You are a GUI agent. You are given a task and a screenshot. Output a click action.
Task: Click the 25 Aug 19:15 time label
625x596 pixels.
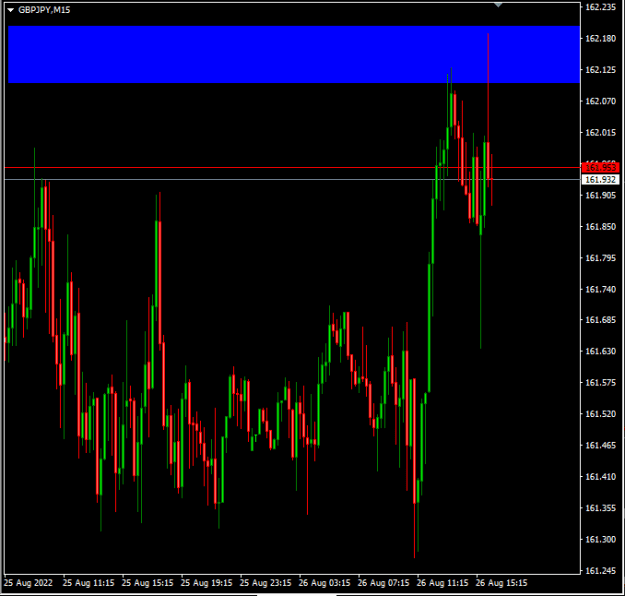click(206, 583)
